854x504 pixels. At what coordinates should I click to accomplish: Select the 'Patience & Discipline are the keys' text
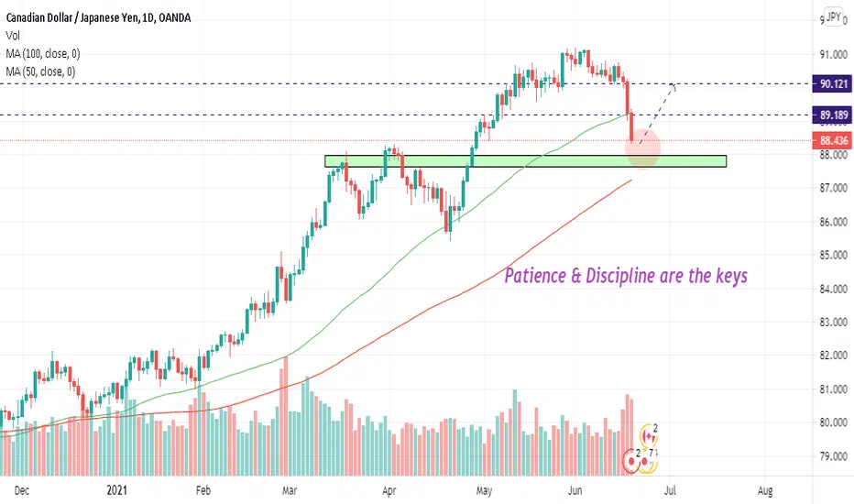point(626,276)
